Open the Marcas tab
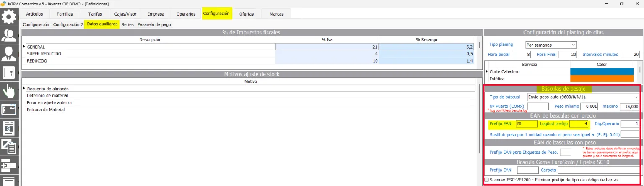Screen dimensions: 644x186 pos(277,14)
